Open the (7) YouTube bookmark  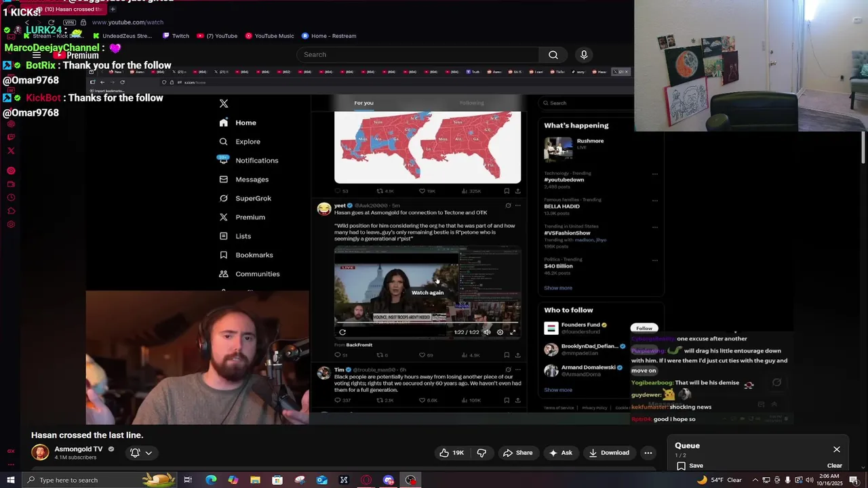(218, 36)
